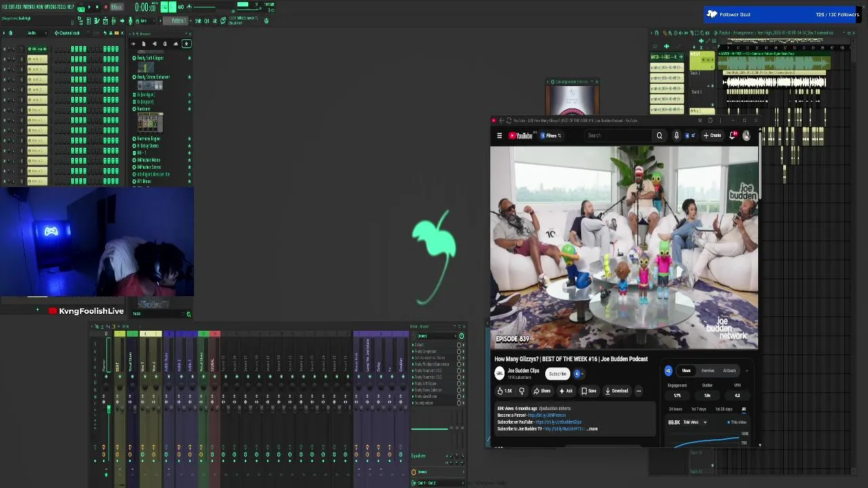Focus the YouTube search field
The height and width of the screenshot is (488, 868).
coord(617,136)
